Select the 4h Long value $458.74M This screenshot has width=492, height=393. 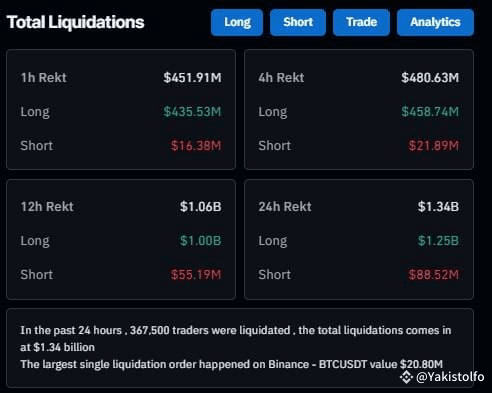[430, 112]
